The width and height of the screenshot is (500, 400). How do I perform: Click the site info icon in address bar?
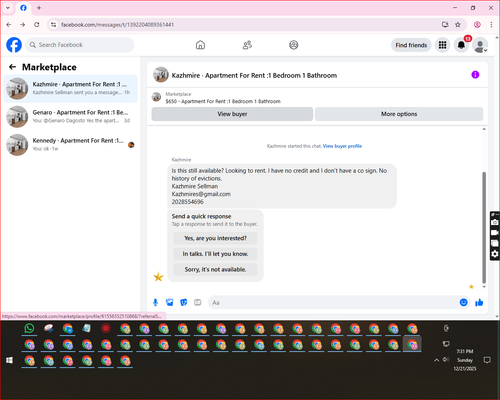point(54,25)
